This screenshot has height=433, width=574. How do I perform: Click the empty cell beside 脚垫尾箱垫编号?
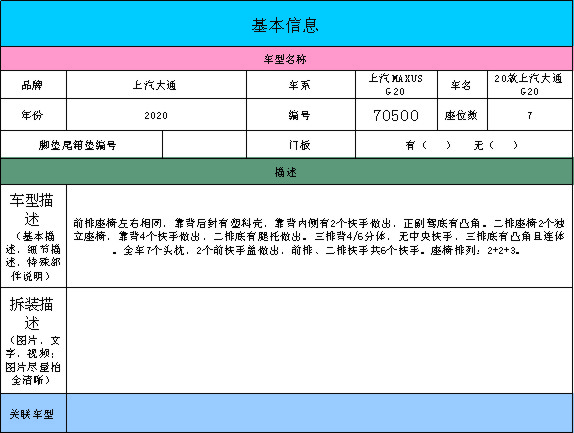(204, 145)
